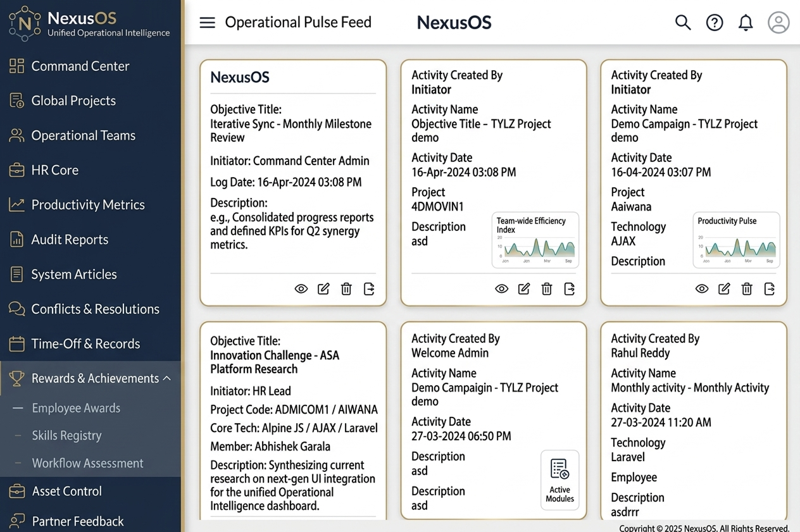Select Skills Registry link

66,435
